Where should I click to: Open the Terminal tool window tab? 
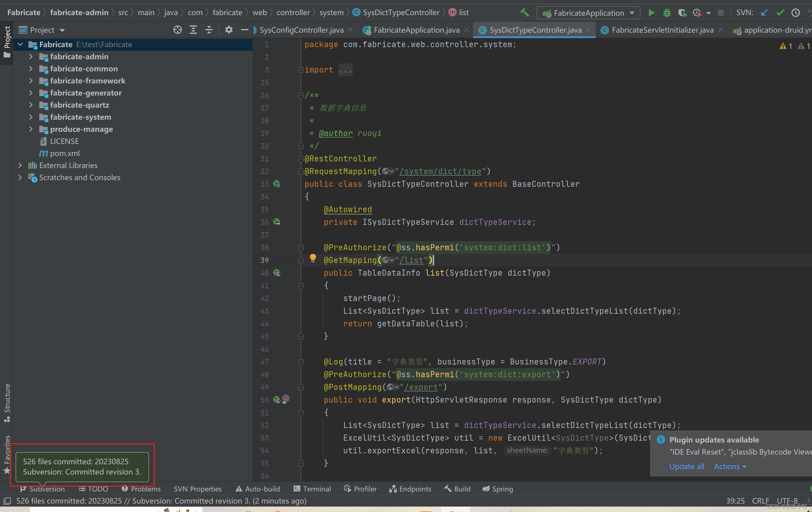(312, 489)
